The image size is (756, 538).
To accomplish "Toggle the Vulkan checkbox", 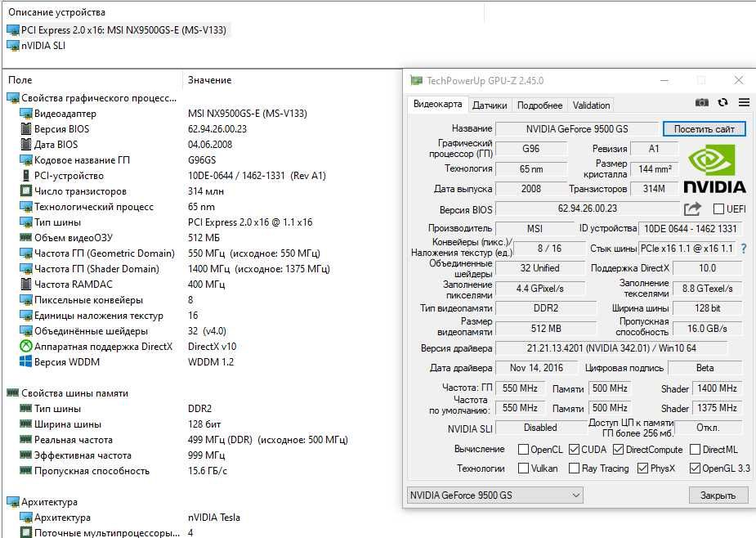I will 523,468.
